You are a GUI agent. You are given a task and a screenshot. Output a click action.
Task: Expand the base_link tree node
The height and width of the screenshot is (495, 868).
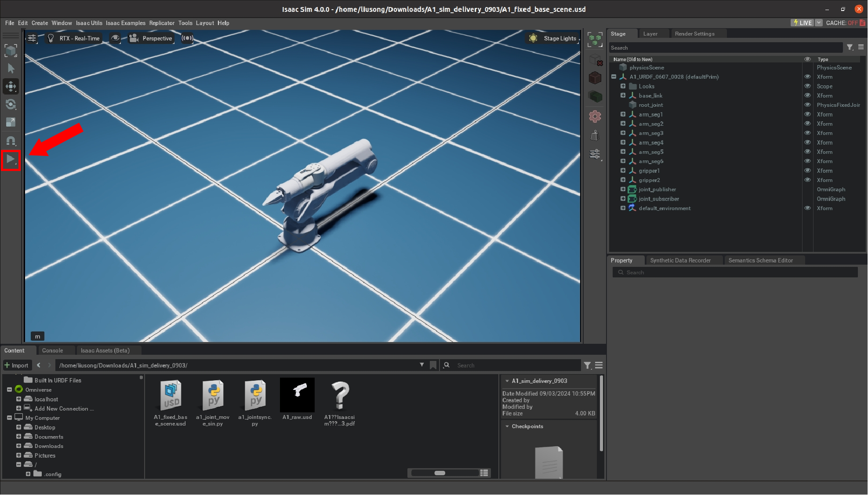pyautogui.click(x=623, y=95)
